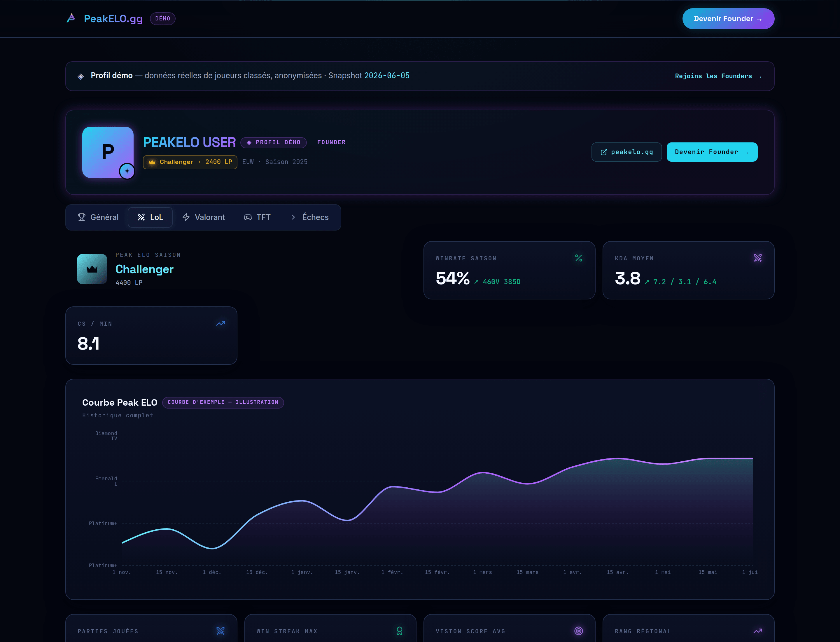Click the Challenger peak elo title
840x642 pixels.
[144, 269]
